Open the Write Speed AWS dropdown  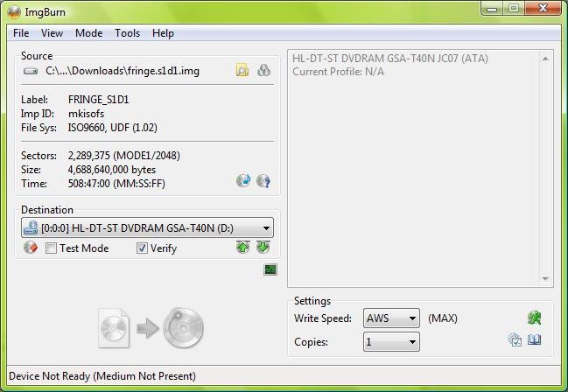tap(391, 318)
